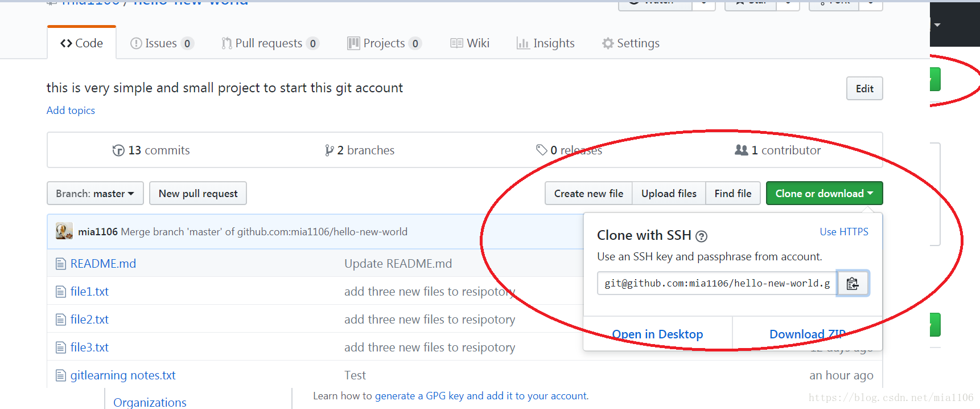Go to the Projects tab

(384, 43)
